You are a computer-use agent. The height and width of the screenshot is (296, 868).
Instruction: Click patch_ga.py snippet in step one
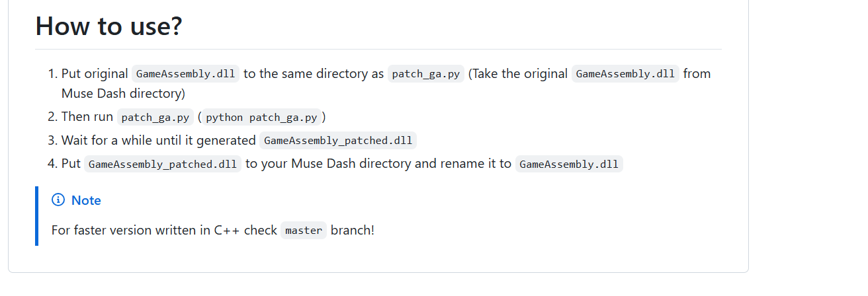(426, 74)
